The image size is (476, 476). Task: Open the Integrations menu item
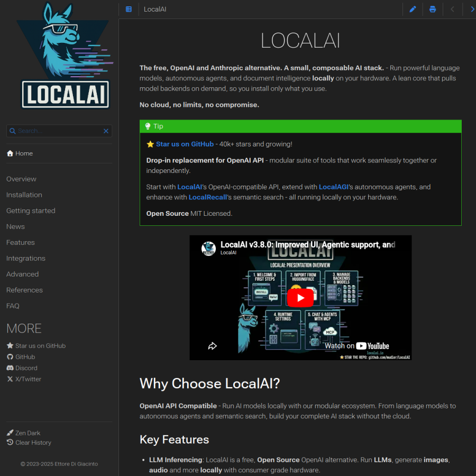tap(26, 258)
